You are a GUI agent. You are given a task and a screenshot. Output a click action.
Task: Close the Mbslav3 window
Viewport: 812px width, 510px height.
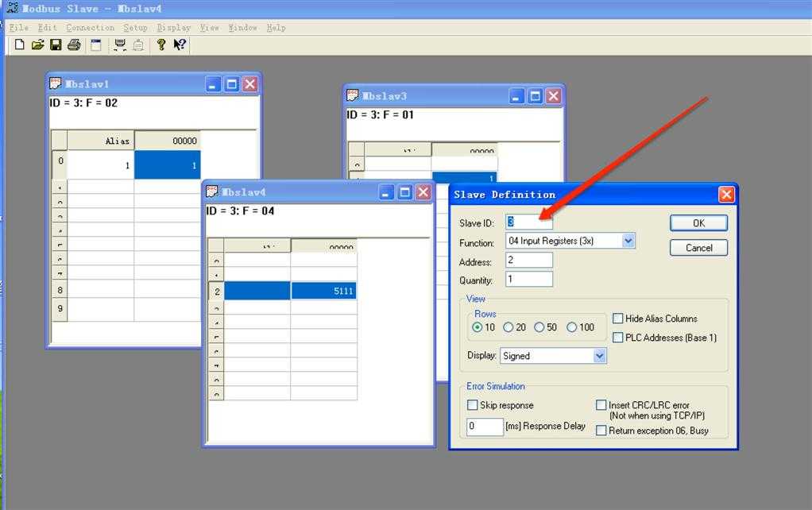tap(554, 96)
